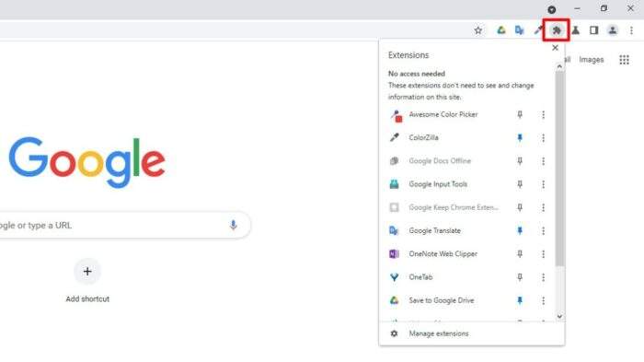
Task: Click scrollbar down arrow in extensions panel
Action: tap(559, 316)
